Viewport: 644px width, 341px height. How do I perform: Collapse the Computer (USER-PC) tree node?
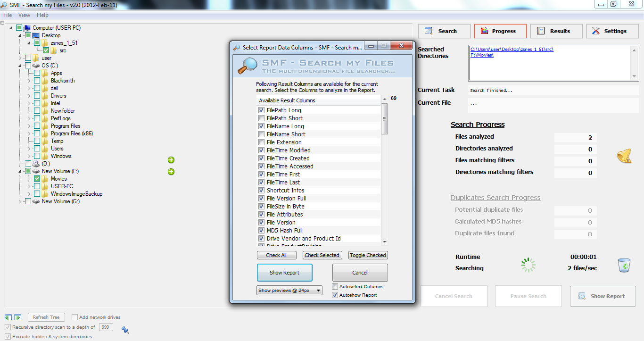[x=11, y=28]
